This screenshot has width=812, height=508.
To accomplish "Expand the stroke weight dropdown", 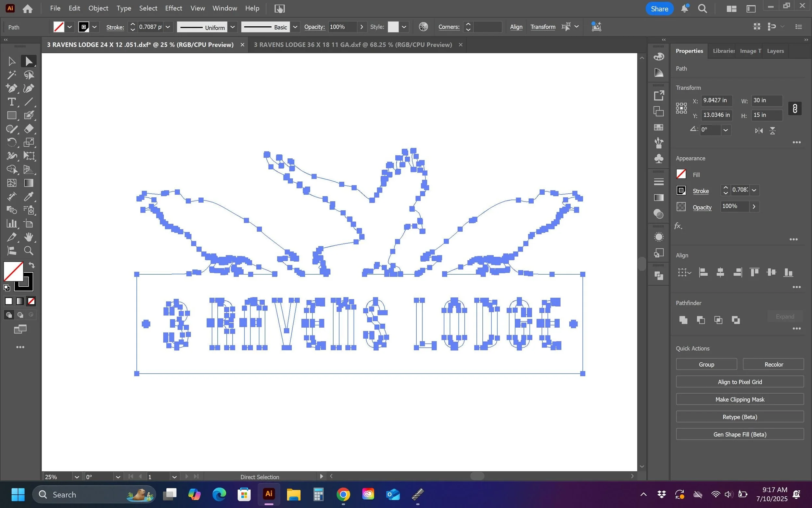I will pyautogui.click(x=168, y=27).
